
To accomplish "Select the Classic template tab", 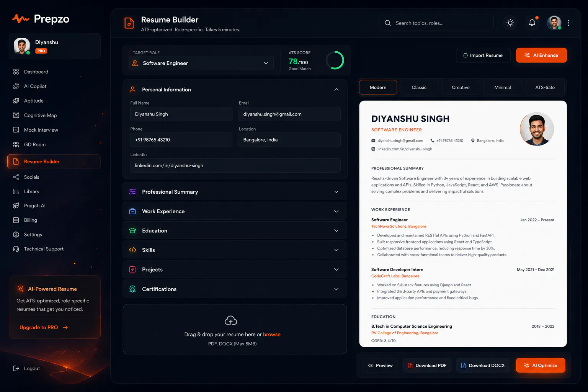I will click(x=419, y=87).
